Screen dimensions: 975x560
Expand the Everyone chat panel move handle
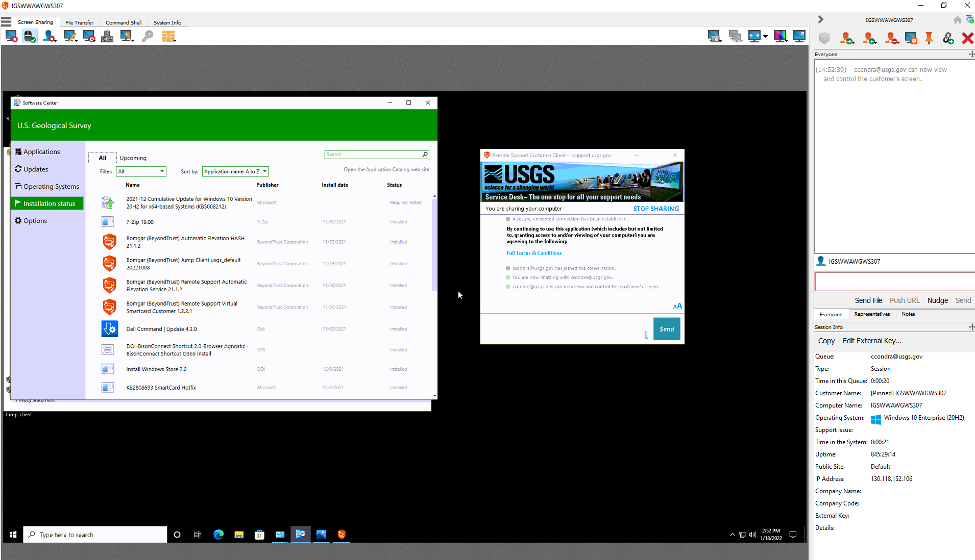pyautogui.click(x=971, y=54)
